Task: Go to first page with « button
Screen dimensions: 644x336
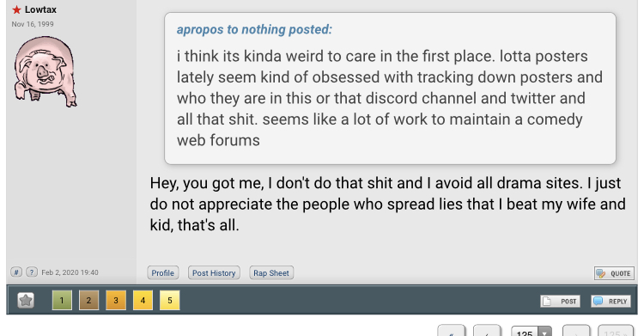Action: [x=452, y=331]
